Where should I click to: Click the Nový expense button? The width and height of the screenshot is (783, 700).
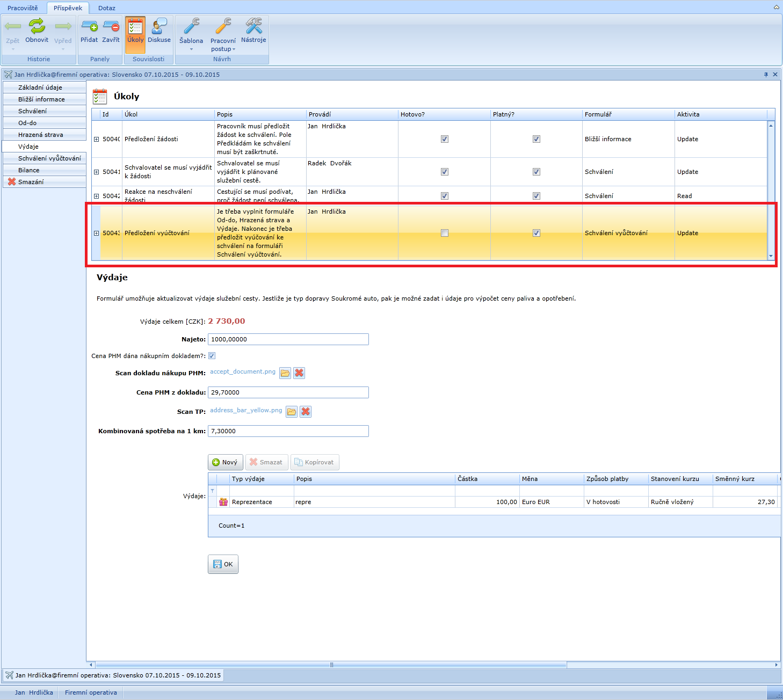click(x=225, y=462)
